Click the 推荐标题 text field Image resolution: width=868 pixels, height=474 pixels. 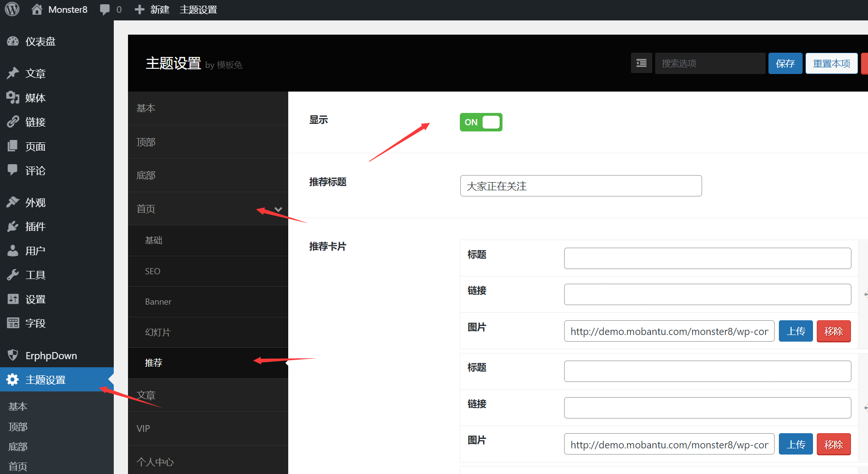click(x=581, y=186)
